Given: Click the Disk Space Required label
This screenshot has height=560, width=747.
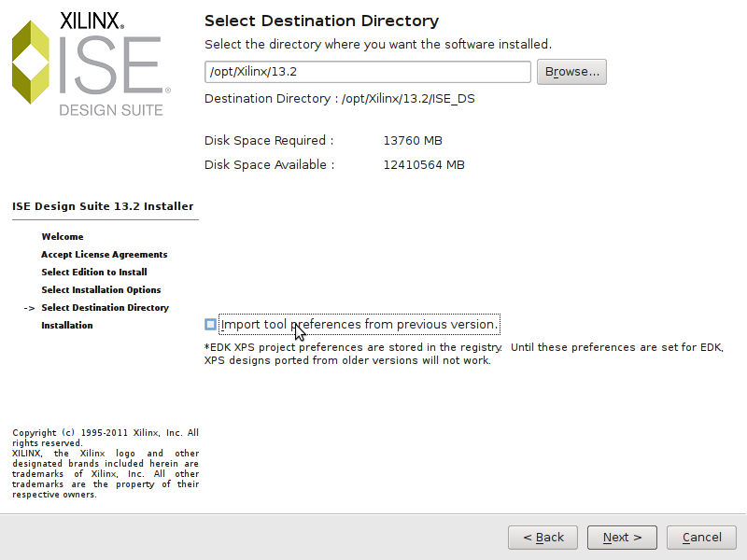Looking at the screenshot, I should 269,141.
